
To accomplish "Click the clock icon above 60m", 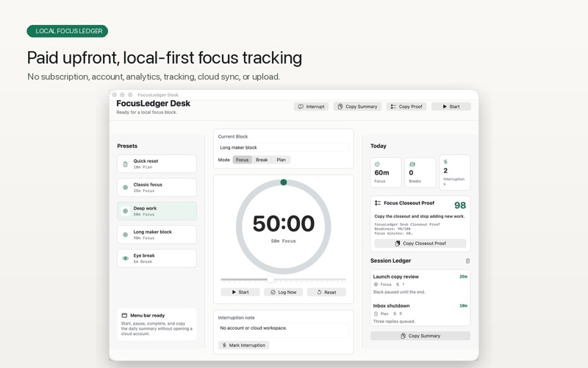I will pyautogui.click(x=377, y=164).
